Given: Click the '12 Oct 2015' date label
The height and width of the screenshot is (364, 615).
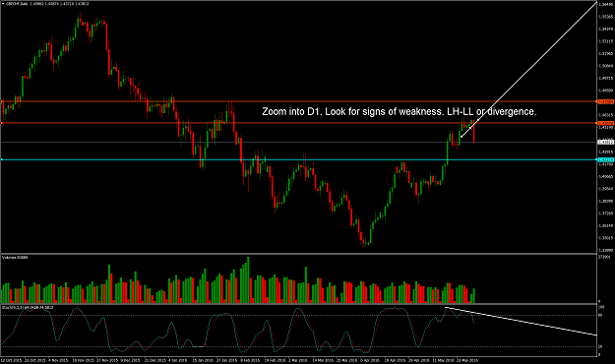Looking at the screenshot, I should click(12, 360).
